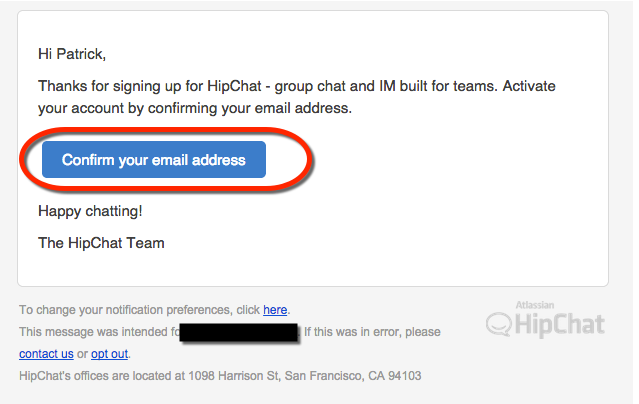The image size is (639, 404).
Task: Follow the 'contact us' link
Action: pos(46,354)
